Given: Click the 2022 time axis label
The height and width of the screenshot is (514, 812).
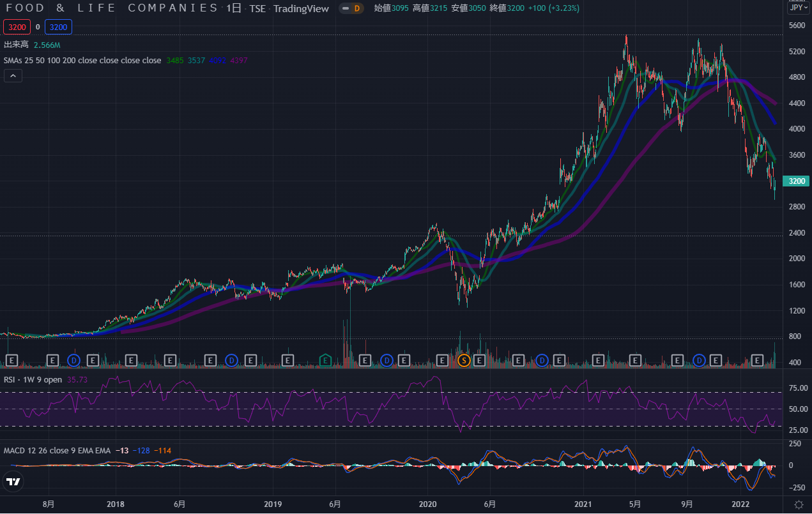Looking at the screenshot, I should point(740,504).
